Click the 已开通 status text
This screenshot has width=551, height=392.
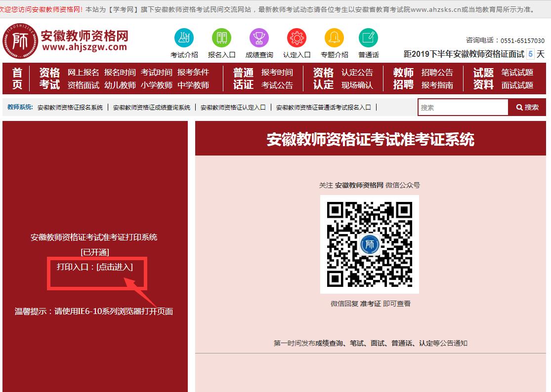coord(94,252)
